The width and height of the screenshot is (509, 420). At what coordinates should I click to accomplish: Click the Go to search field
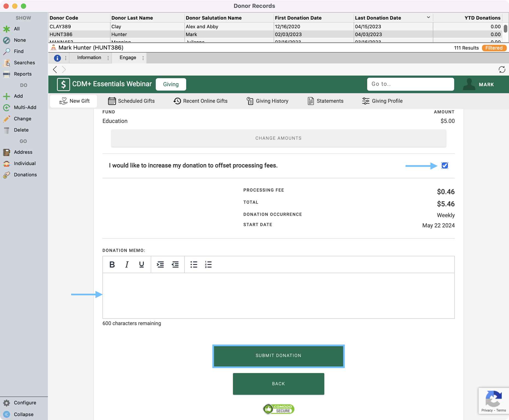(x=410, y=84)
